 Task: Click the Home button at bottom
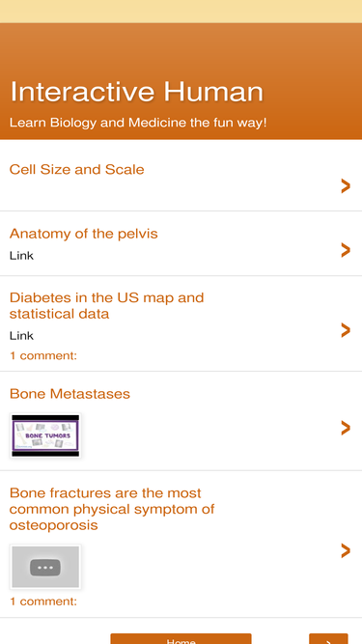[x=181, y=639]
